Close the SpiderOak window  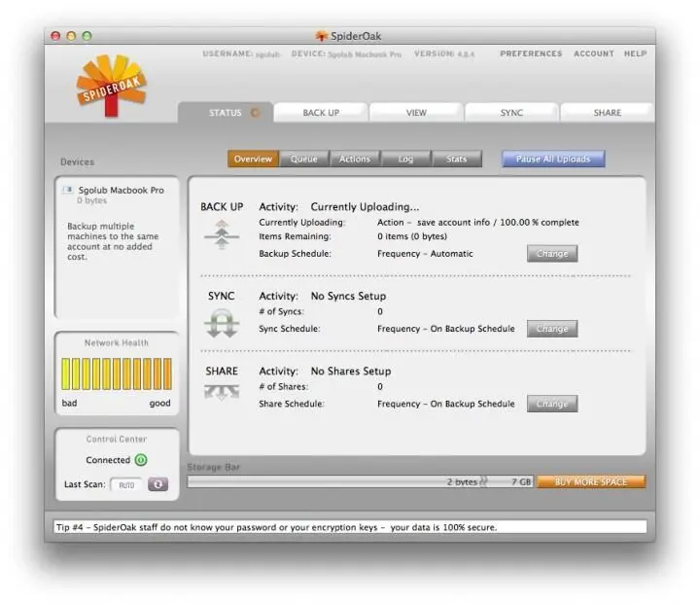(x=55, y=36)
